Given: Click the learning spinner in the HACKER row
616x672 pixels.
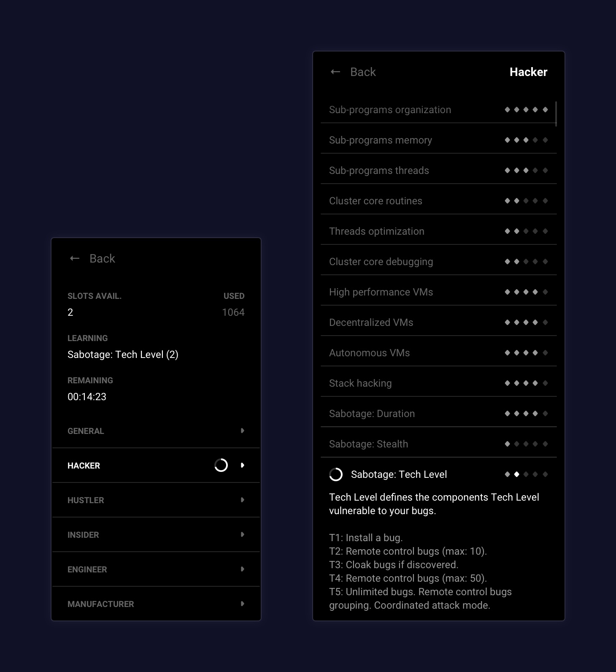Looking at the screenshot, I should [221, 465].
